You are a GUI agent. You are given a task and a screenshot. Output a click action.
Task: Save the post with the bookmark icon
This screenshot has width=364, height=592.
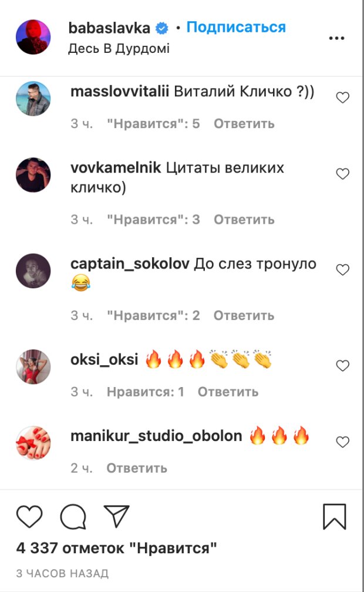pos(335,516)
